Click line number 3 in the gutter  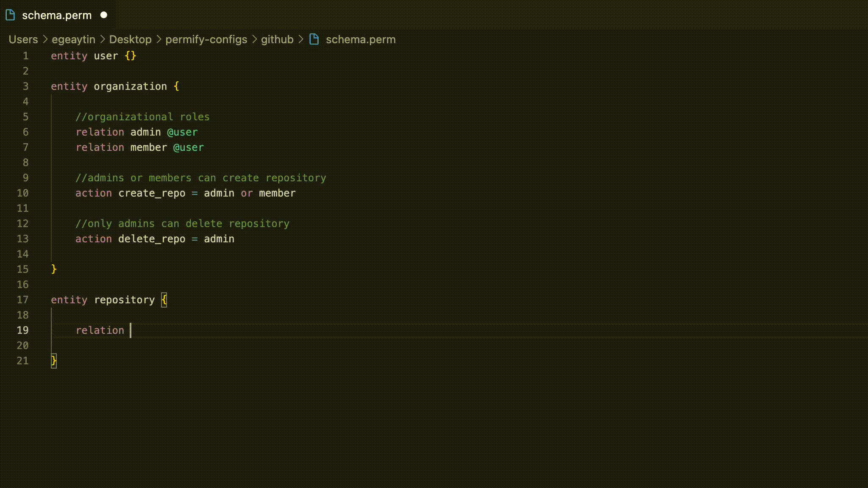25,86
